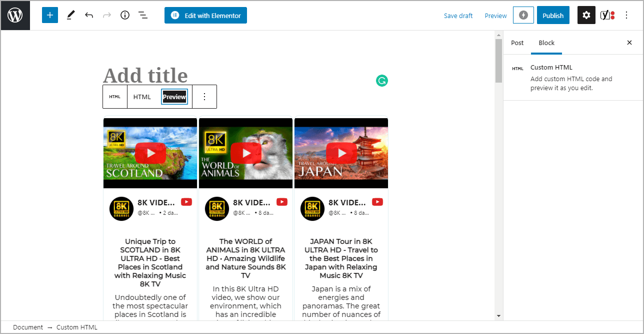Click the 8K channel avatar on Japan card
This screenshot has height=334, width=644.
click(x=312, y=208)
